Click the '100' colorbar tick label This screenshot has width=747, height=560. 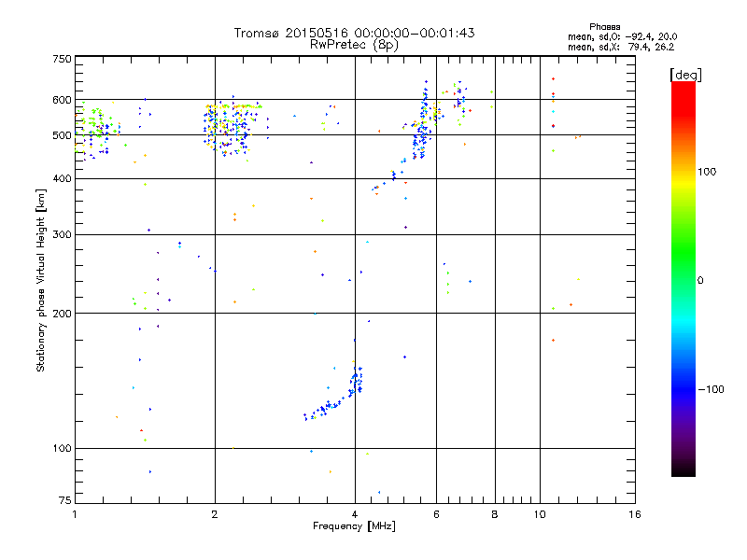click(707, 172)
